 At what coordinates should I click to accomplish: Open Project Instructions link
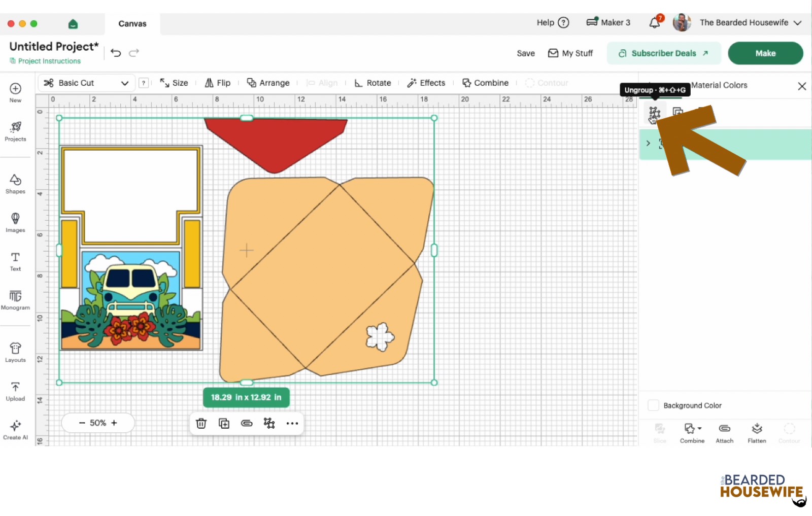coord(45,61)
